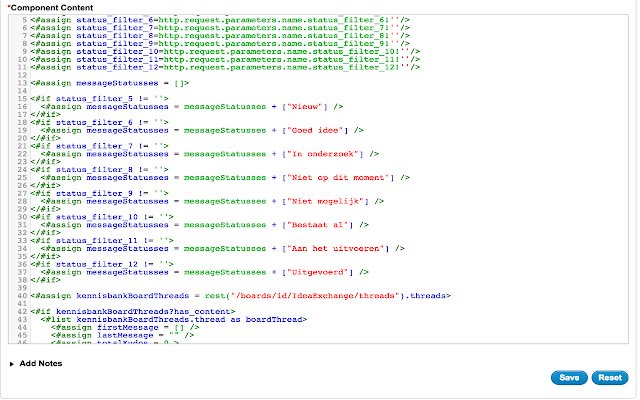Image resolution: width=640 pixels, height=400 pixels.
Task: Click the Reset button
Action: pos(610,378)
